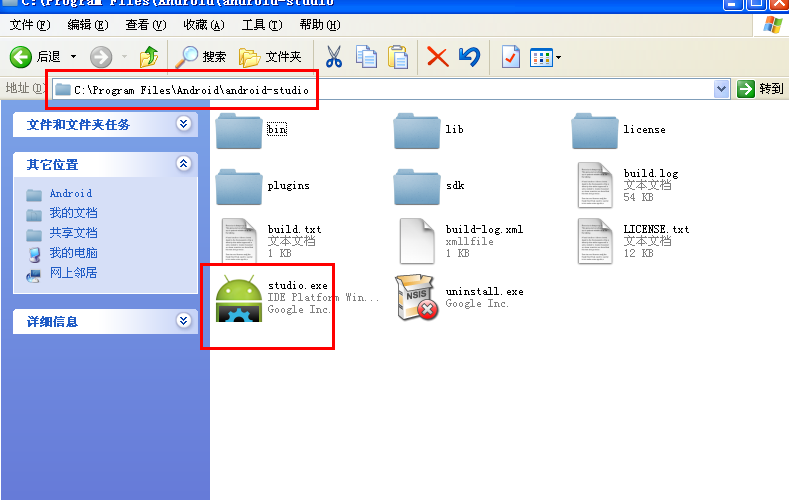The height and width of the screenshot is (500, 789).
Task: Open the 我的电脑 link
Action: point(73,253)
